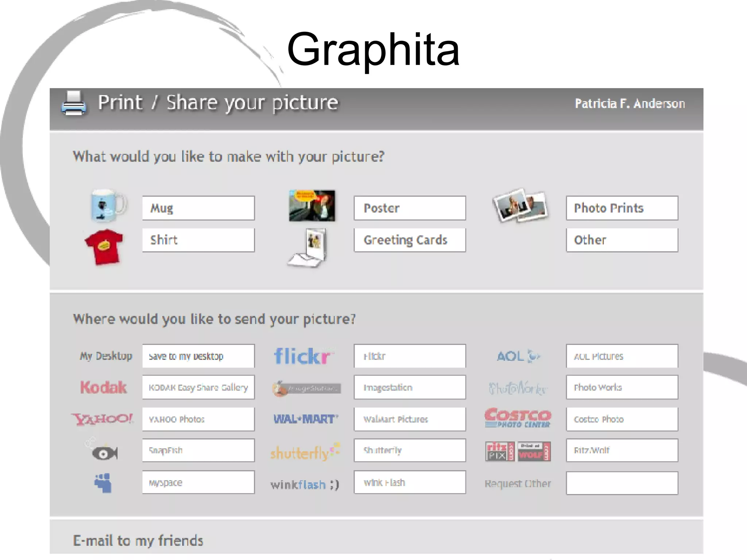Click the Patricia F. Anderson name
The width and height of the screenshot is (747, 560).
pos(630,104)
